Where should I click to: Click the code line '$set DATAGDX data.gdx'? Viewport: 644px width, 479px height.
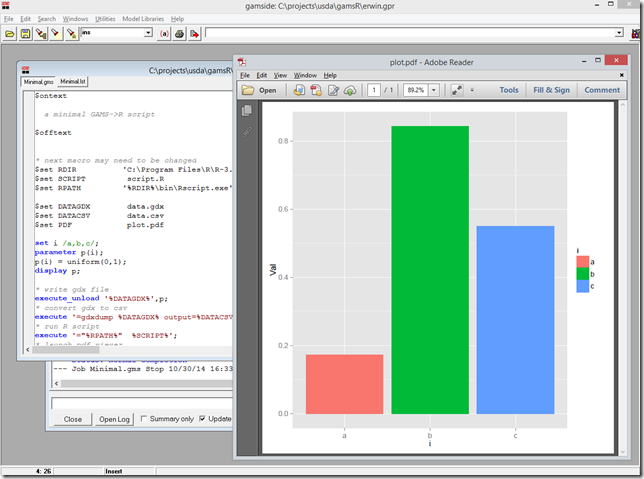[99, 207]
